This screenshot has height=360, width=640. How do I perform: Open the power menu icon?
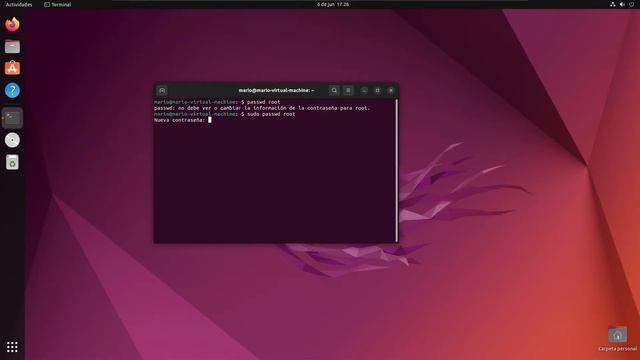[631, 4]
